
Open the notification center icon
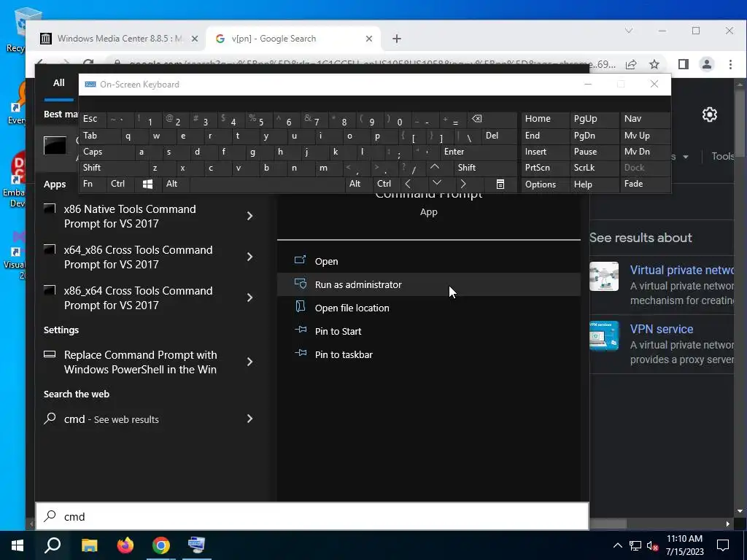pos(723,545)
